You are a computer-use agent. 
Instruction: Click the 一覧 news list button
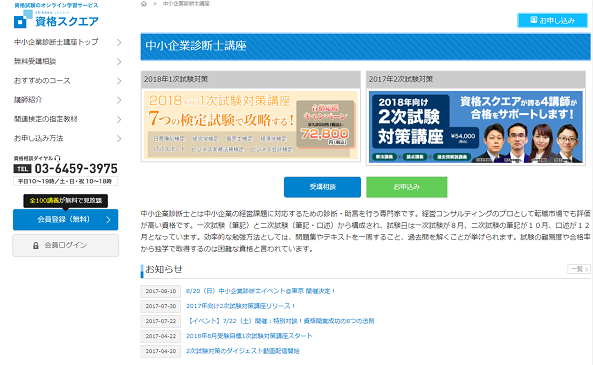(x=578, y=269)
